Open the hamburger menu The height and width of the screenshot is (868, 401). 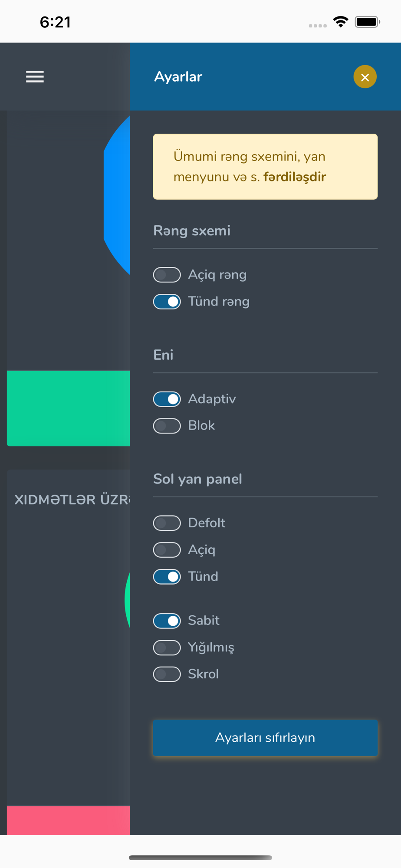35,77
